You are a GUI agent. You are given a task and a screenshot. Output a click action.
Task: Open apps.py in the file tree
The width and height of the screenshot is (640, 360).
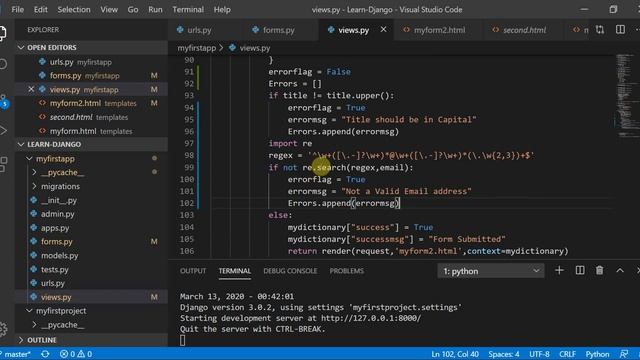click(x=91, y=228)
